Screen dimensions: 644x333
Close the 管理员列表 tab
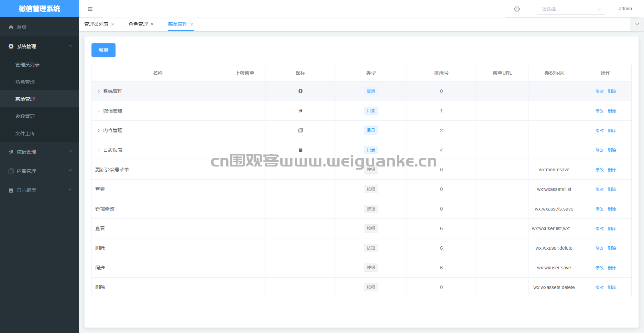click(112, 24)
